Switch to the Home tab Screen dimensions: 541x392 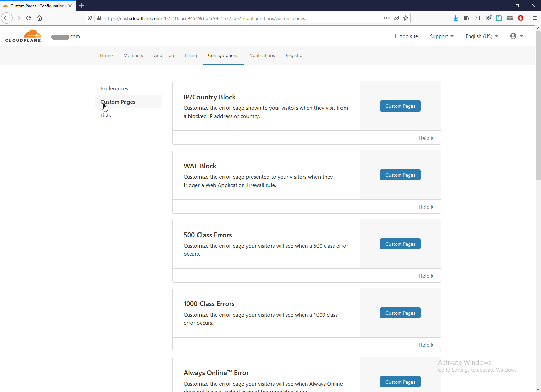106,55
